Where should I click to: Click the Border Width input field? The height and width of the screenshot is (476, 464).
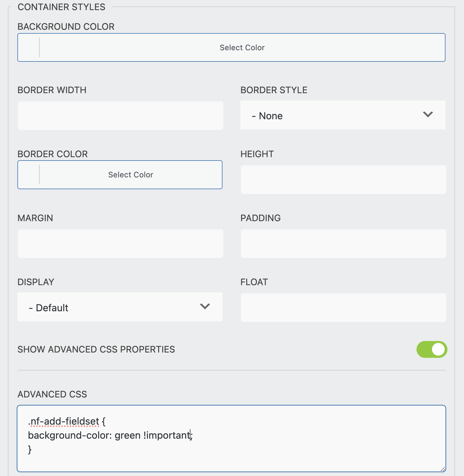coord(120,115)
